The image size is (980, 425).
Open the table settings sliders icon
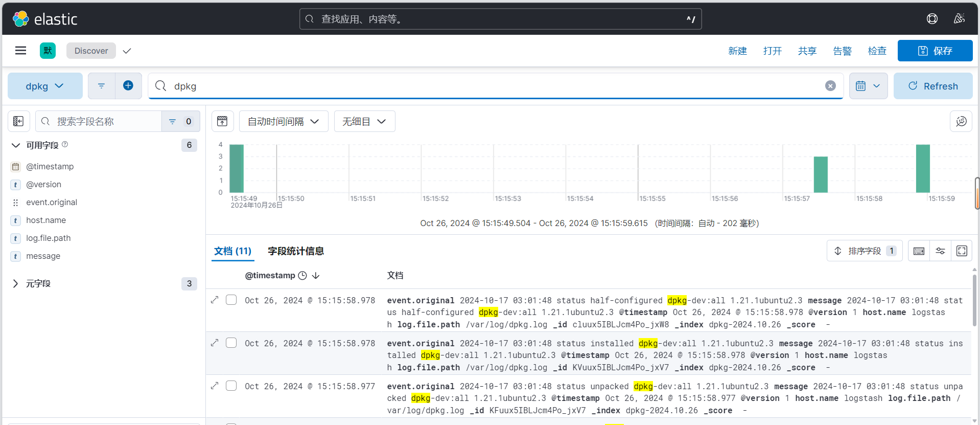click(940, 251)
